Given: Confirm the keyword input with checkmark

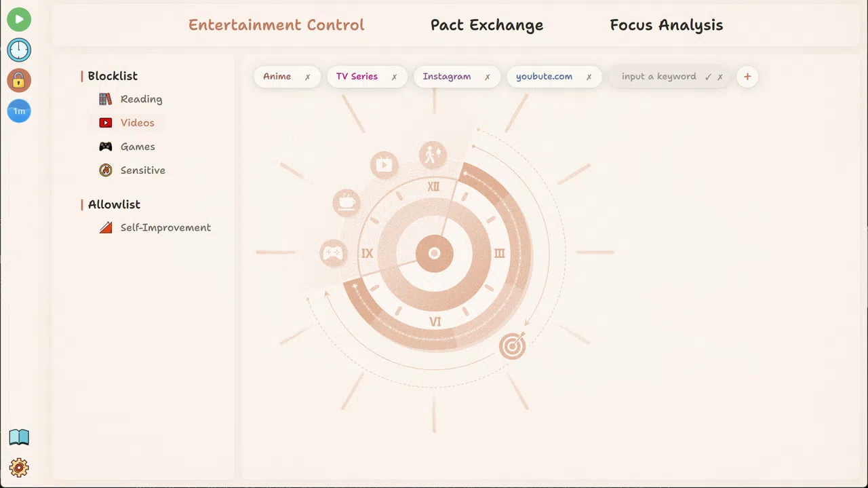Looking at the screenshot, I should (x=708, y=77).
